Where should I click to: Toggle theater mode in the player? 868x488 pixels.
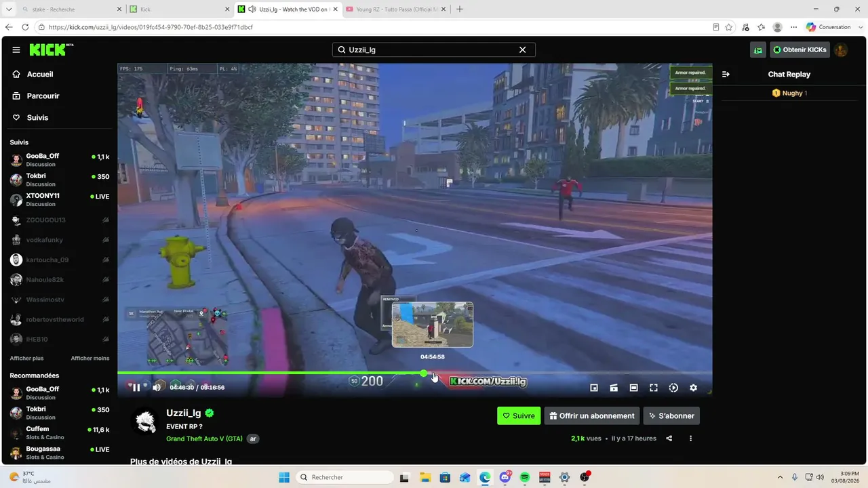(x=633, y=388)
